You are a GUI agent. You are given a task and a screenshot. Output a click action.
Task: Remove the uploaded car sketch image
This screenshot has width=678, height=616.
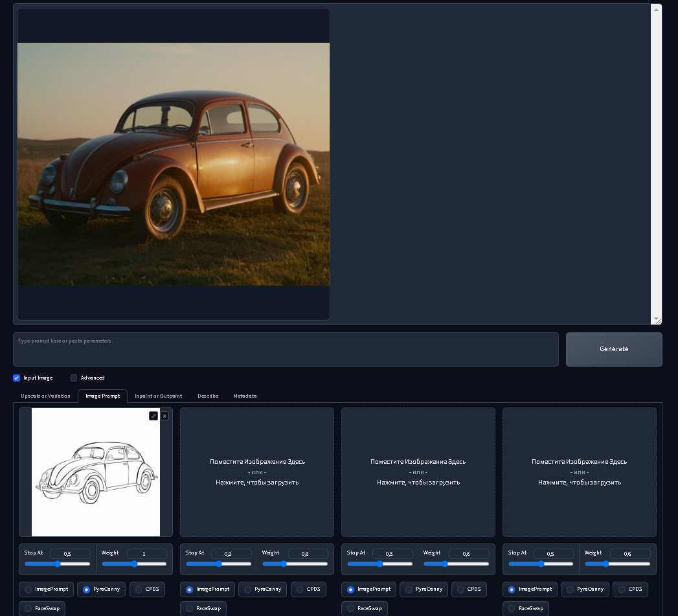(x=164, y=416)
